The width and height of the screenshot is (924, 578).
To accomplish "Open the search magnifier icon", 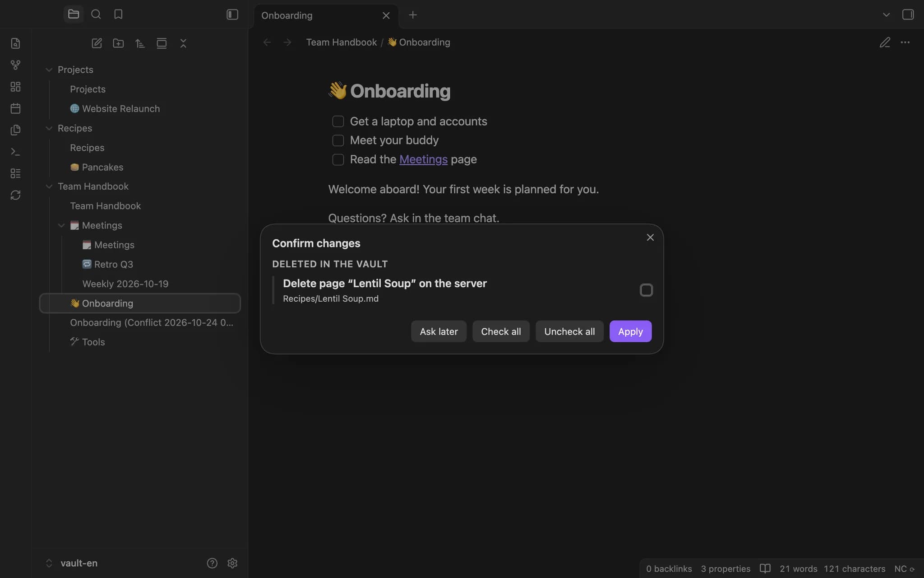I will tap(96, 14).
